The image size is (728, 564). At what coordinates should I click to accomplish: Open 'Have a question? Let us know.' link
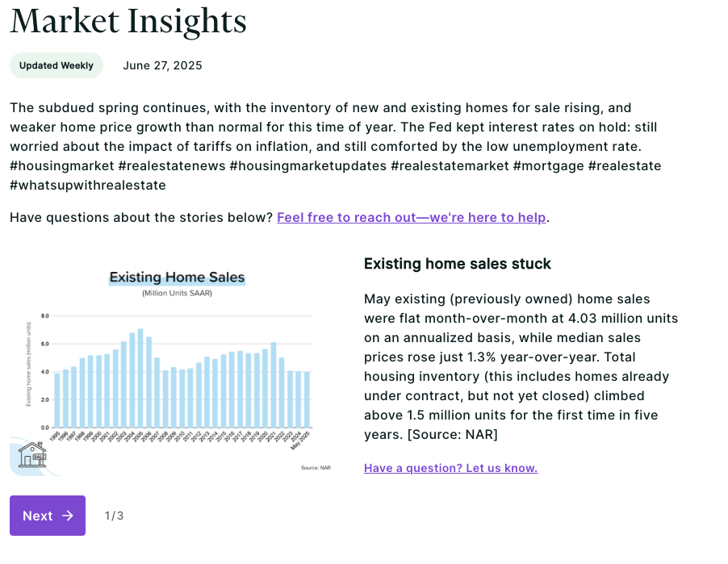tap(450, 468)
